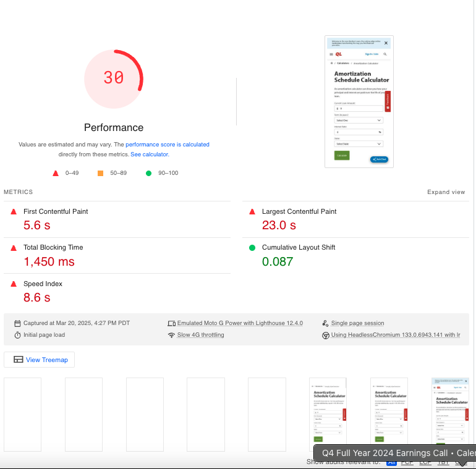476x469 pixels.
Task: Select the LCP audits filter
Action: [x=425, y=462]
